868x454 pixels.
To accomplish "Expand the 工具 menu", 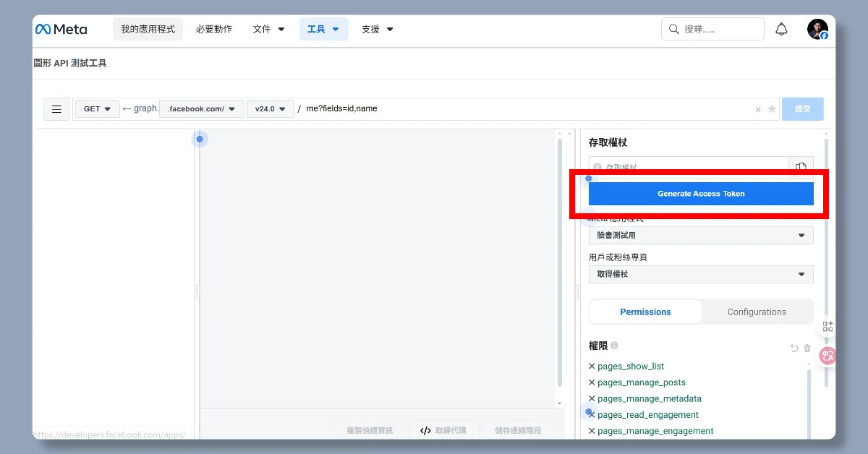I will pos(323,29).
